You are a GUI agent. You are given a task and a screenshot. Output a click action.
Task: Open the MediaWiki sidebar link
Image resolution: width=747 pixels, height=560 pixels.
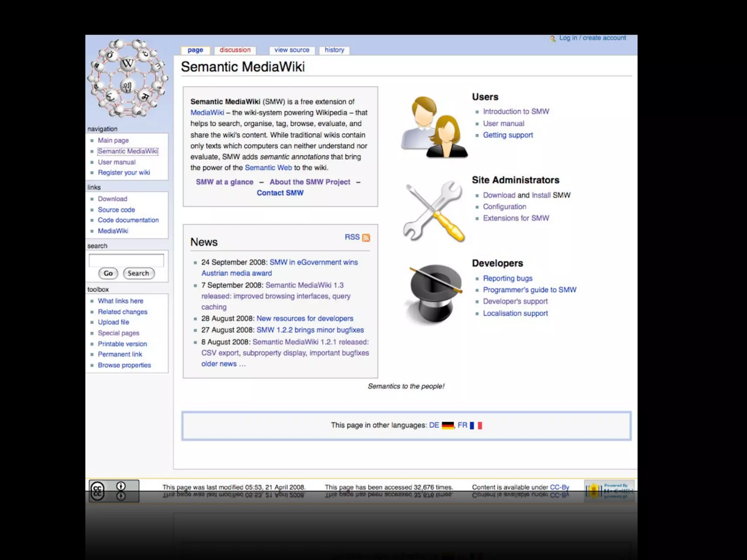[113, 231]
